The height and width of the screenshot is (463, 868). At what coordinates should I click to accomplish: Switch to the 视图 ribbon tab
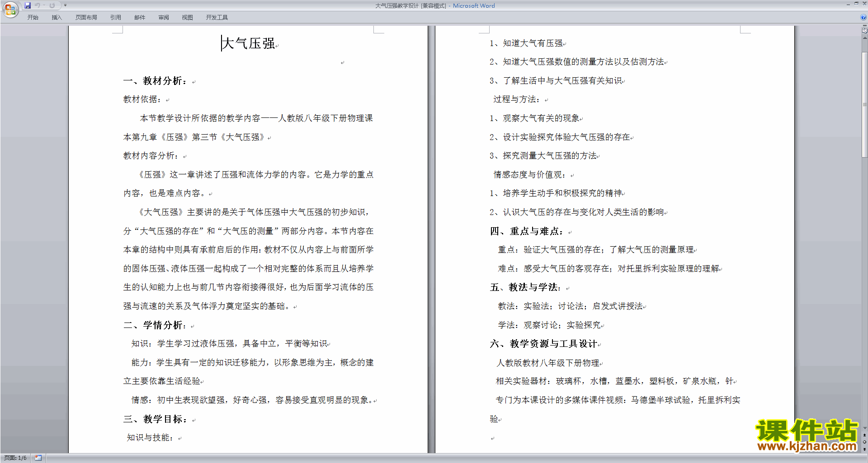pos(187,17)
